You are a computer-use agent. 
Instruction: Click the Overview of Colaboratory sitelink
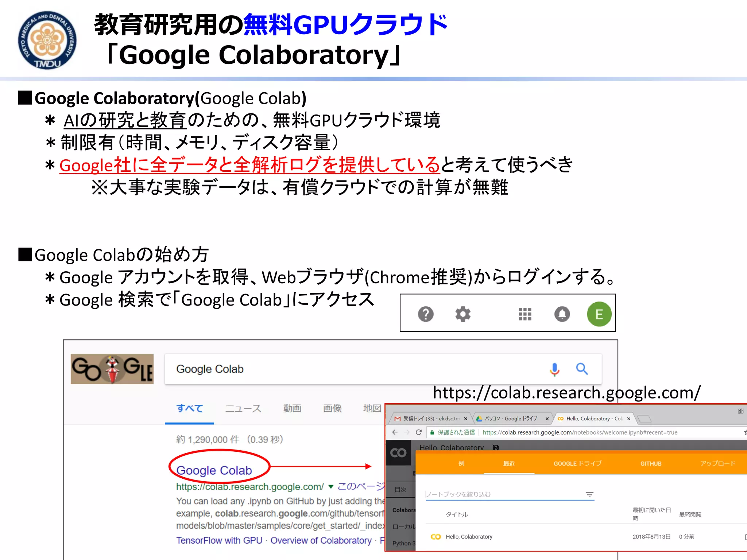coord(321,540)
